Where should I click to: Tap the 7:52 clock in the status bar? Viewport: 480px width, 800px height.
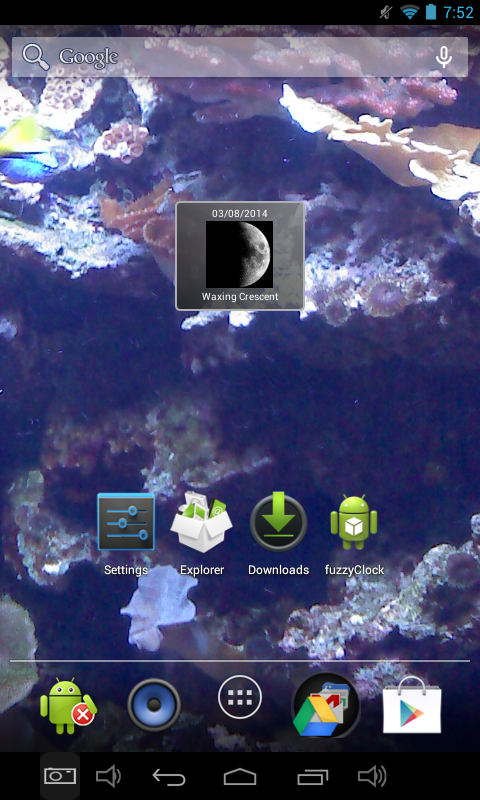[458, 12]
